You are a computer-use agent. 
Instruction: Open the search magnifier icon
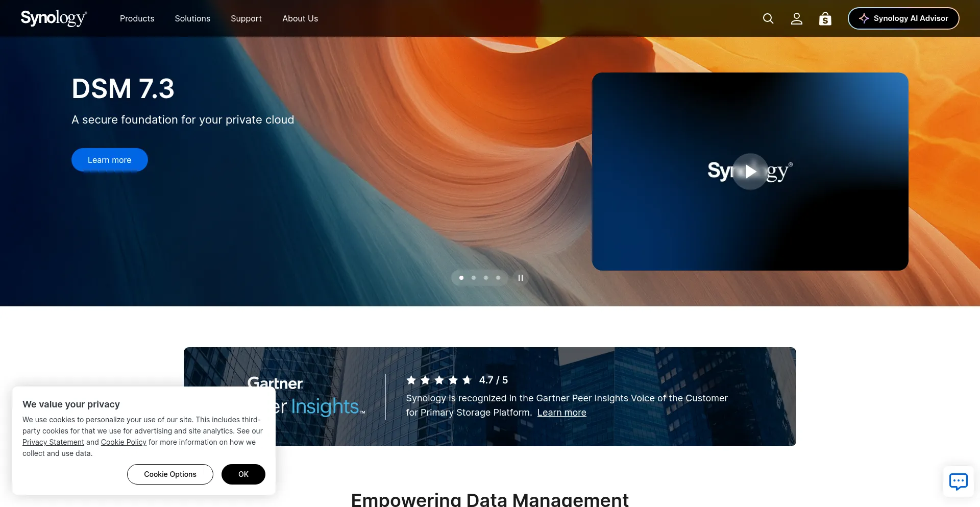click(768, 19)
